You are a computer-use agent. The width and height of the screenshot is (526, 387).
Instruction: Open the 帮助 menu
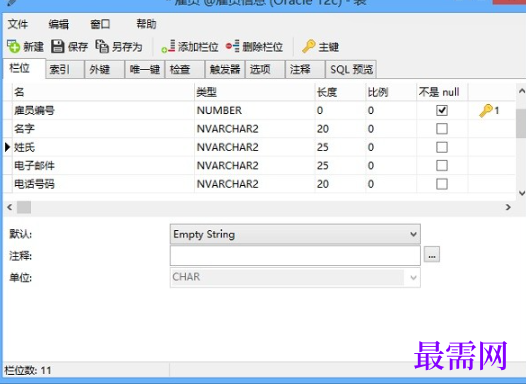[146, 24]
